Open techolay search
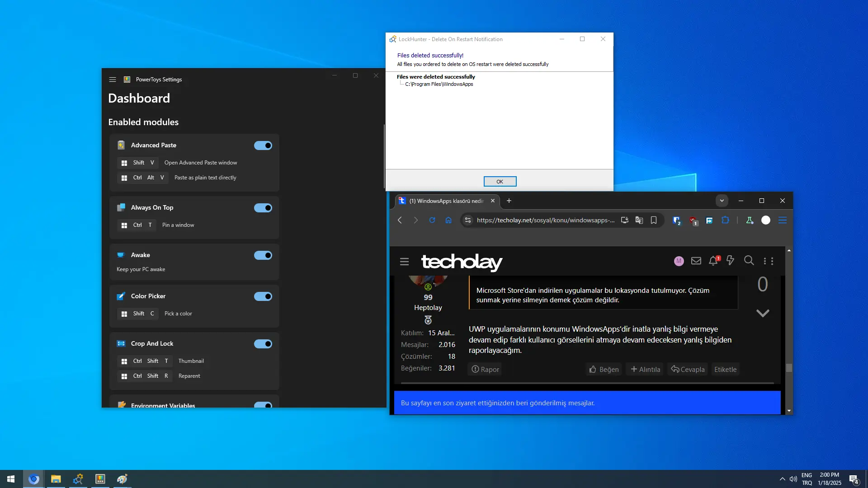The height and width of the screenshot is (488, 868). 749,260
